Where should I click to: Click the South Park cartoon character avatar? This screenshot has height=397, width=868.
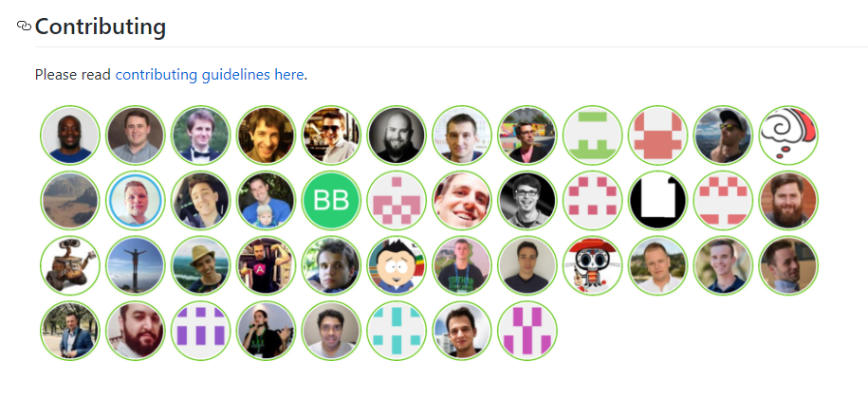pyautogui.click(x=397, y=265)
